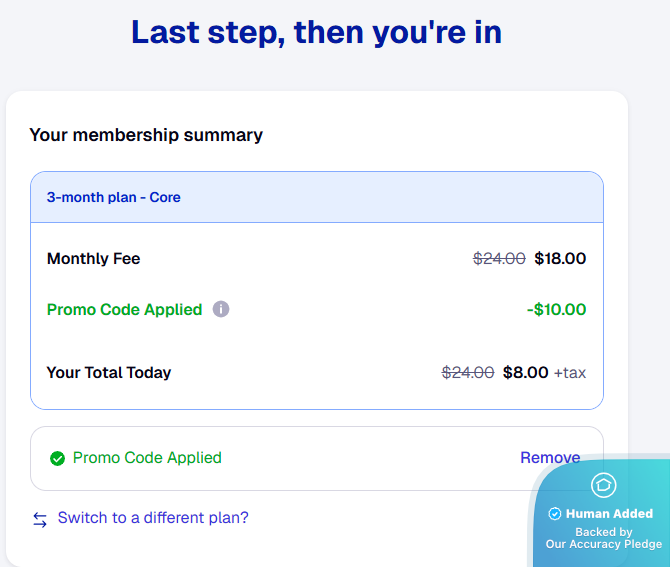Click the Monthly Fee label
Image resolution: width=670 pixels, height=567 pixels.
point(93,259)
